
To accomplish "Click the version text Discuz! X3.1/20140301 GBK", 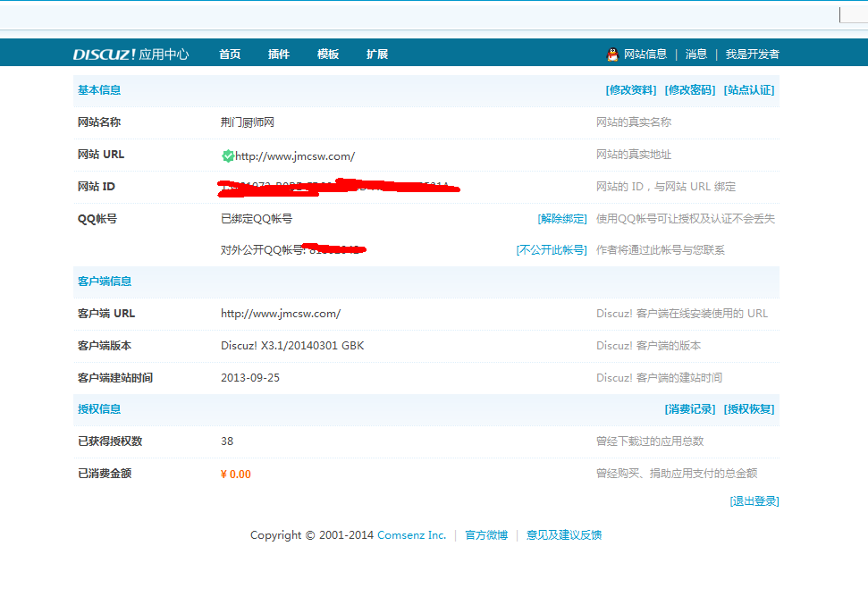I will click(292, 346).
